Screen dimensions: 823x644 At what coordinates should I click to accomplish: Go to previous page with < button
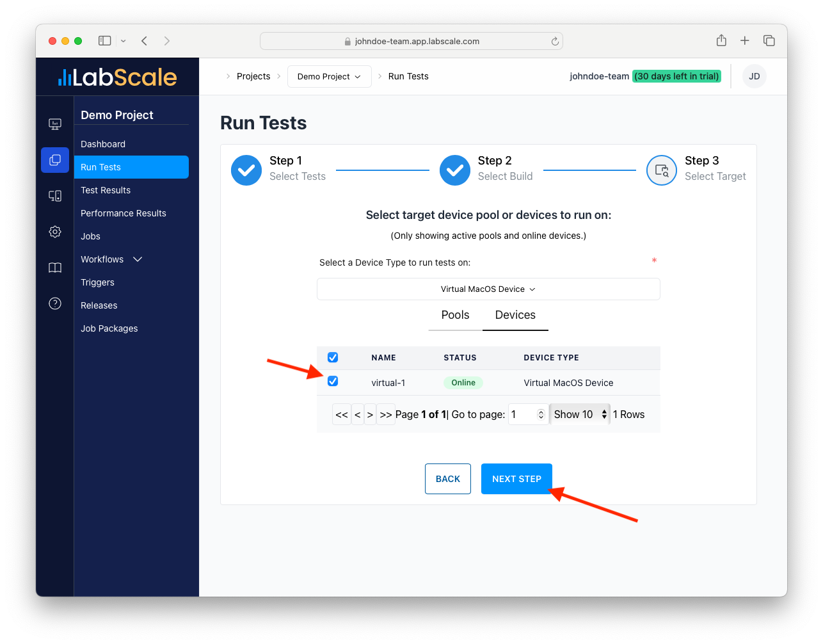(x=358, y=415)
